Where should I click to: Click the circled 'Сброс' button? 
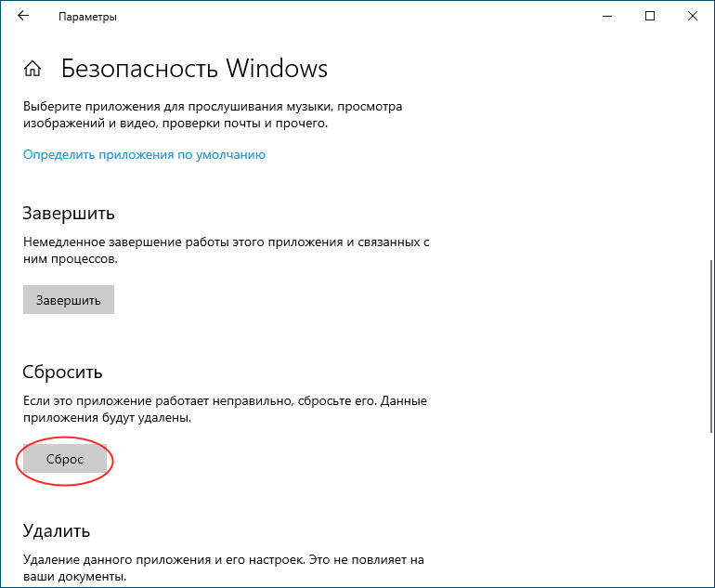click(65, 460)
